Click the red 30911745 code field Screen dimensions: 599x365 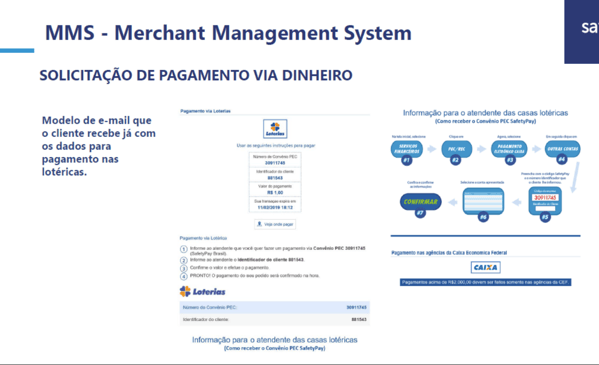tap(545, 198)
